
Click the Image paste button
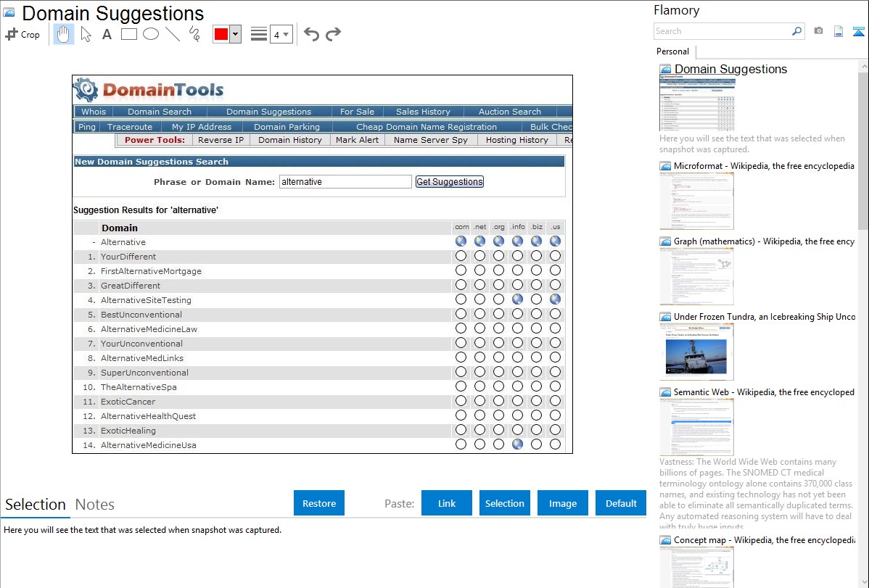[x=562, y=503]
